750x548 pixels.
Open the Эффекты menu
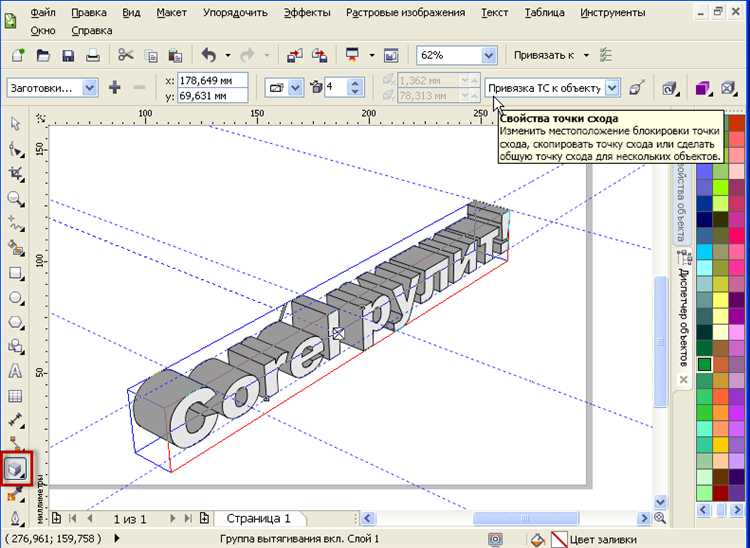[307, 13]
